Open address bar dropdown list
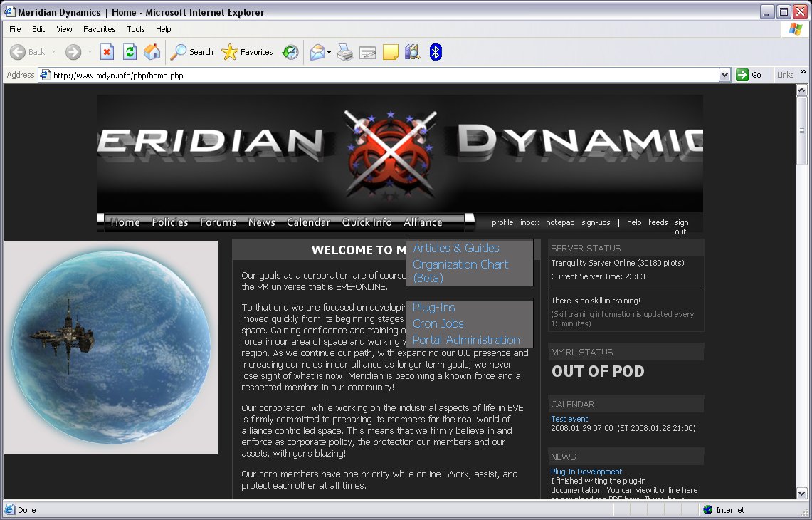812x520 pixels. pyautogui.click(x=724, y=76)
